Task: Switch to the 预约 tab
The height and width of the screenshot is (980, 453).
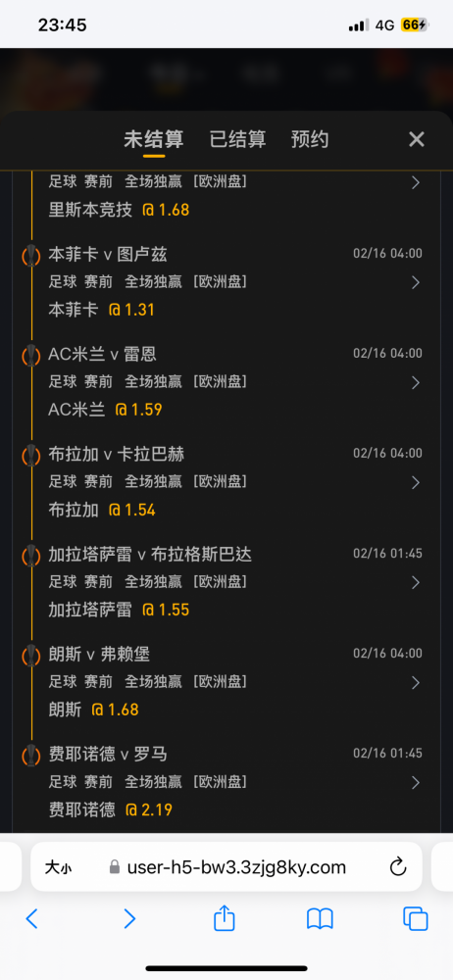Action: click(310, 139)
